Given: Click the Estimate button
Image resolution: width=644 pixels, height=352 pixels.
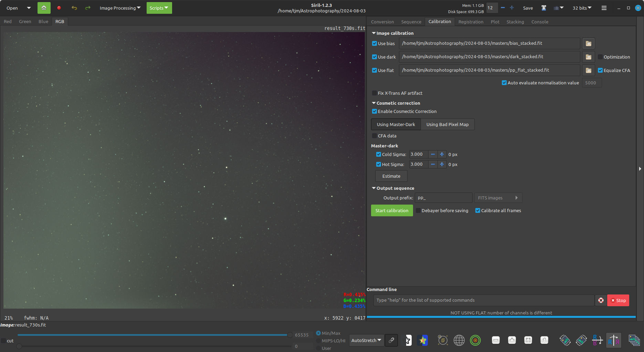Looking at the screenshot, I should tap(391, 176).
